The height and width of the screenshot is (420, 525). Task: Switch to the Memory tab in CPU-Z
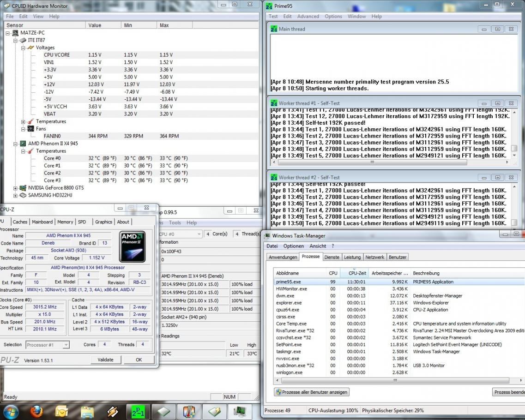[65, 222]
